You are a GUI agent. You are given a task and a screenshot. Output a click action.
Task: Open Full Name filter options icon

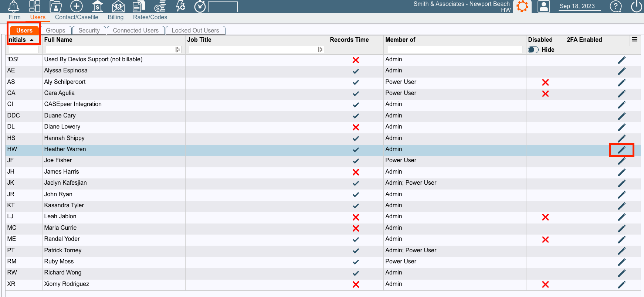pyautogui.click(x=178, y=49)
